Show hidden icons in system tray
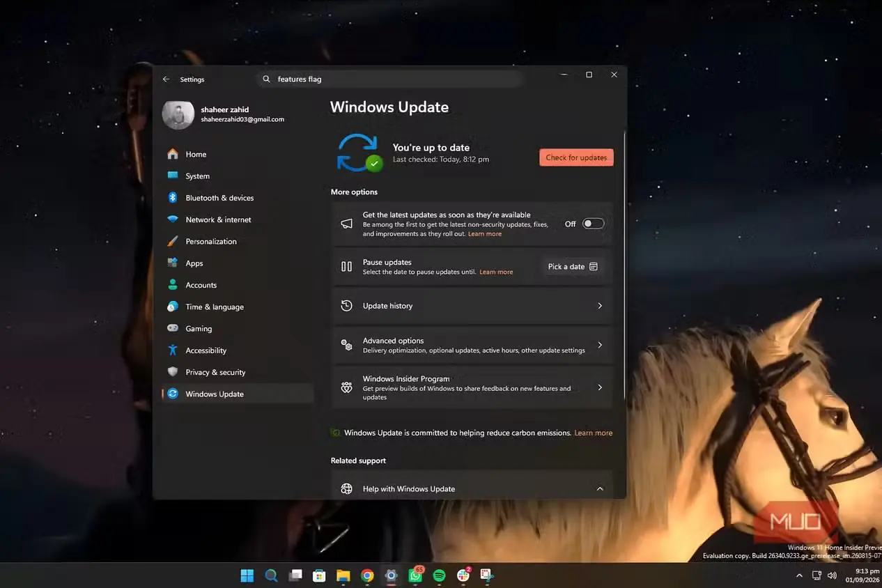The height and width of the screenshot is (588, 882). point(799,575)
